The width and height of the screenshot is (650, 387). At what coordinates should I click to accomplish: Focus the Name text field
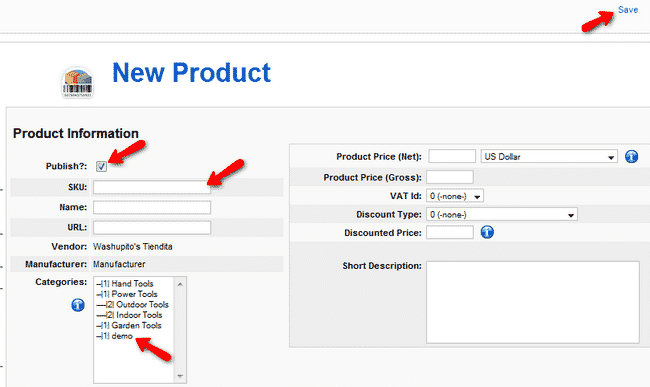pyautogui.click(x=152, y=207)
